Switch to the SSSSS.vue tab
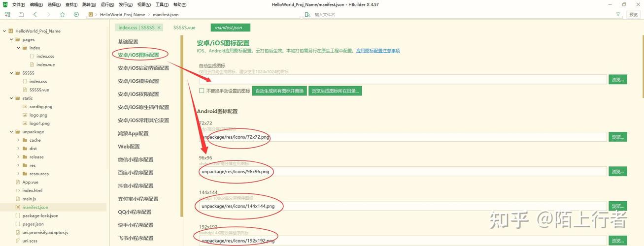This screenshot has width=644, height=246. point(184,28)
